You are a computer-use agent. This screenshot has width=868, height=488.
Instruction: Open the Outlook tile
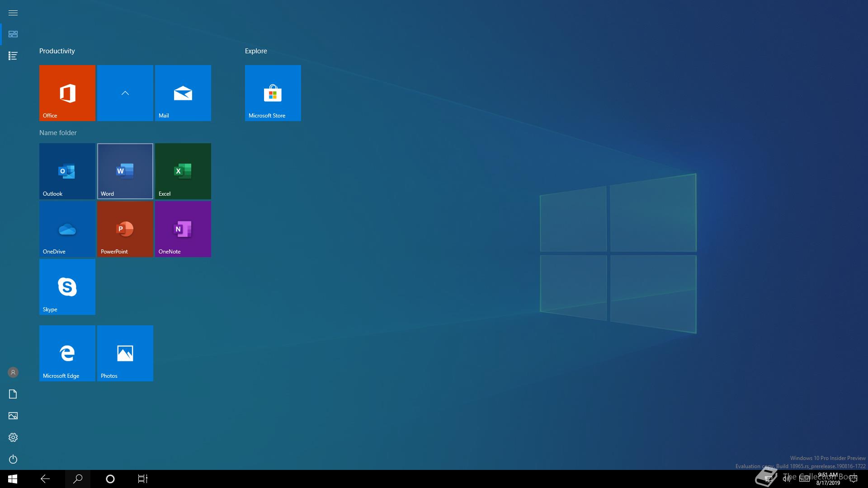67,171
